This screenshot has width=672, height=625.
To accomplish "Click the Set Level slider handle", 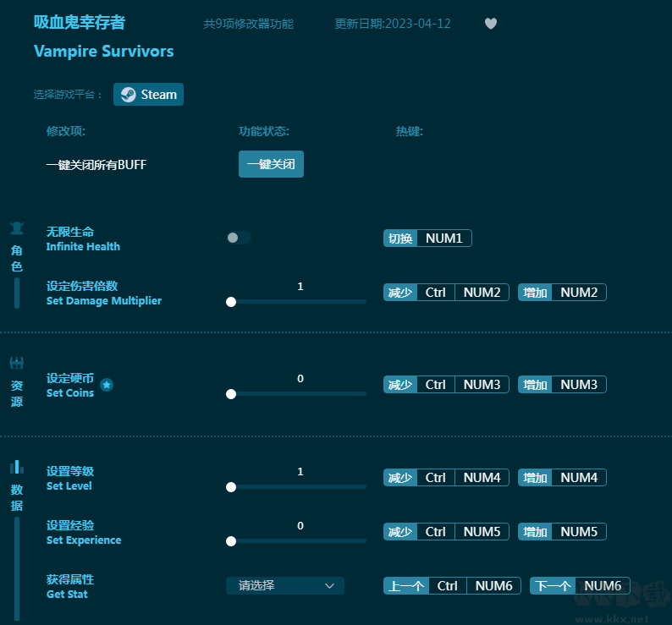I will tap(231, 487).
